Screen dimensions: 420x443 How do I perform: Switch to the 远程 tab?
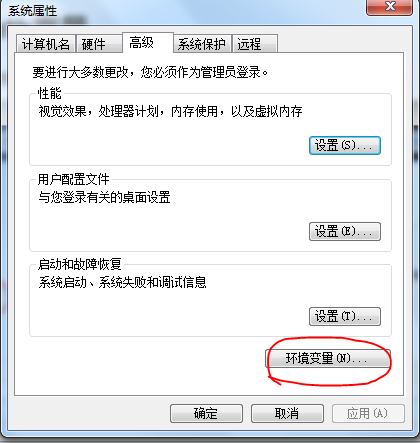(x=255, y=44)
